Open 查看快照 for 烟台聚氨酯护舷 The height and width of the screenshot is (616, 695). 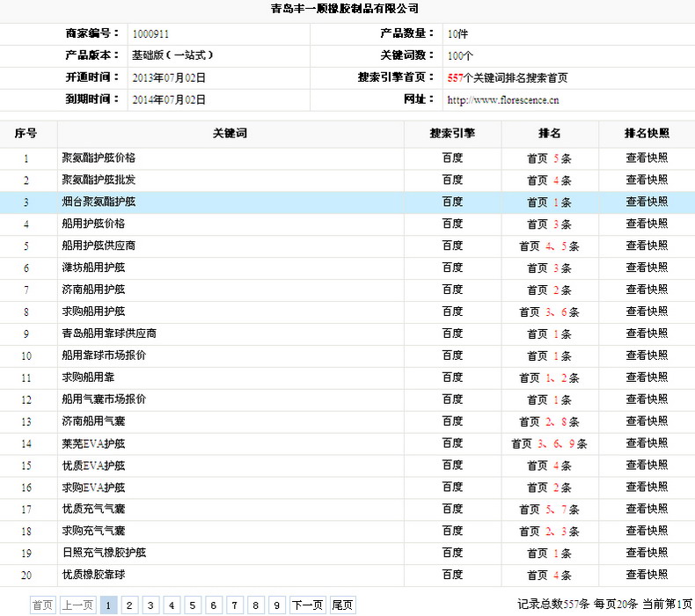647,202
